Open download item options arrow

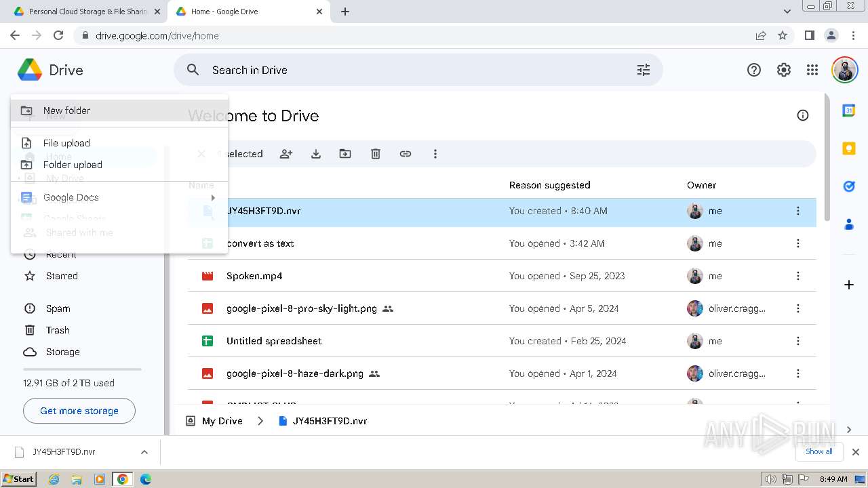click(x=144, y=452)
